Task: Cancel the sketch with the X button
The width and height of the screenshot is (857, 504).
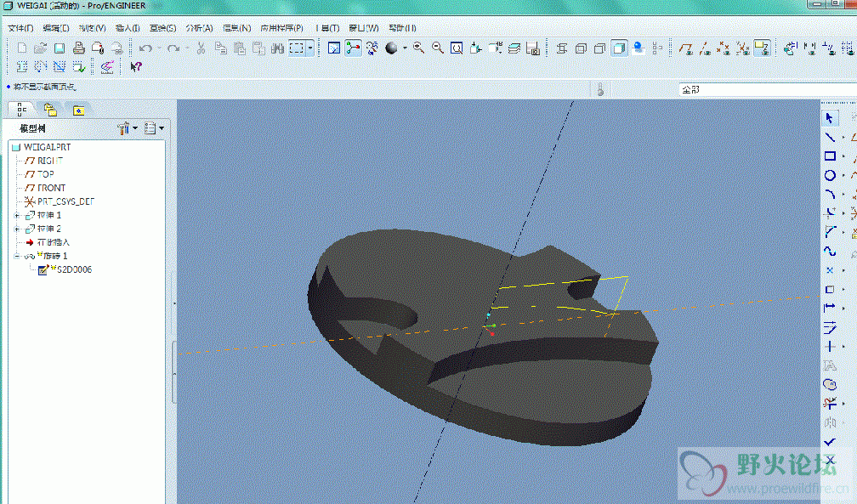Action: pos(830,460)
